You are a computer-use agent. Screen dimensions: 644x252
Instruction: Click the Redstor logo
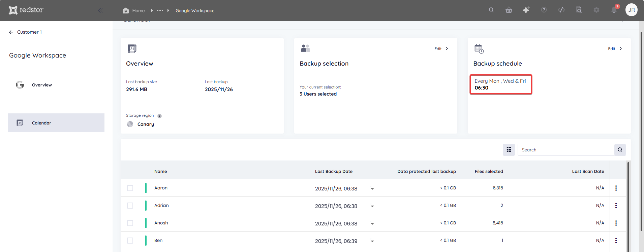[x=26, y=10]
